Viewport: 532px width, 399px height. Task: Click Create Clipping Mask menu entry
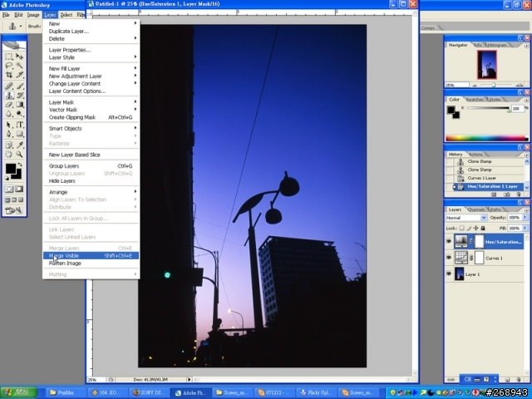[91, 117]
